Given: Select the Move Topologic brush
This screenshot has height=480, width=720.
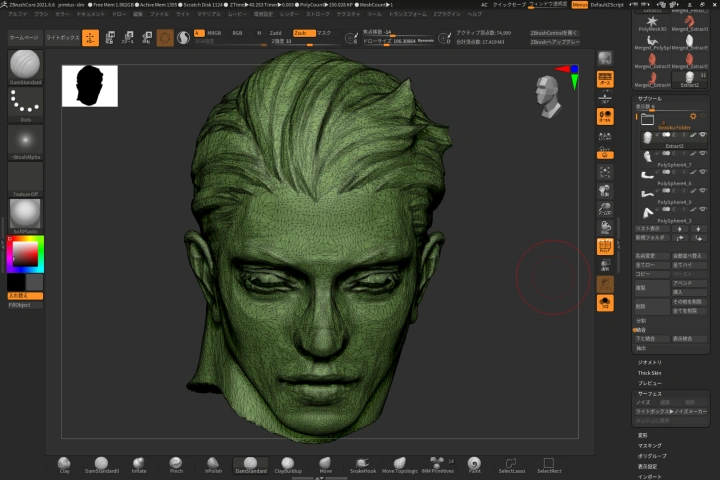Looking at the screenshot, I should [x=400, y=465].
